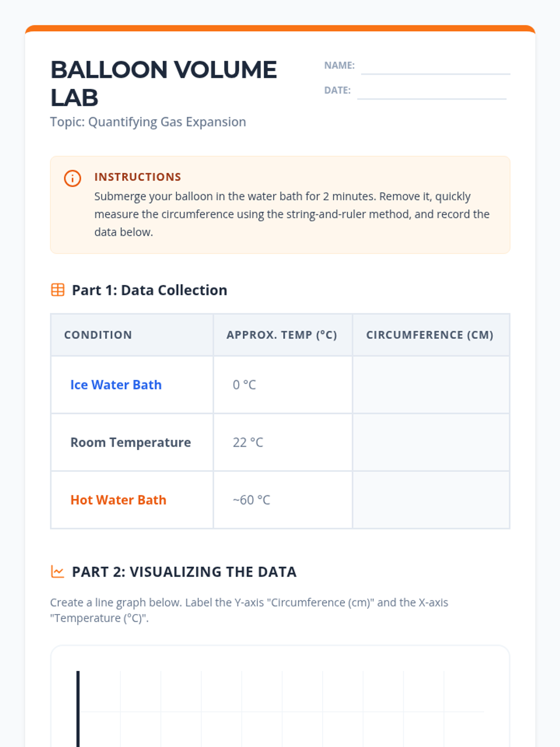This screenshot has width=560, height=747.
Task: Click the 22 °C temperature cell
Action: pyautogui.click(x=248, y=442)
